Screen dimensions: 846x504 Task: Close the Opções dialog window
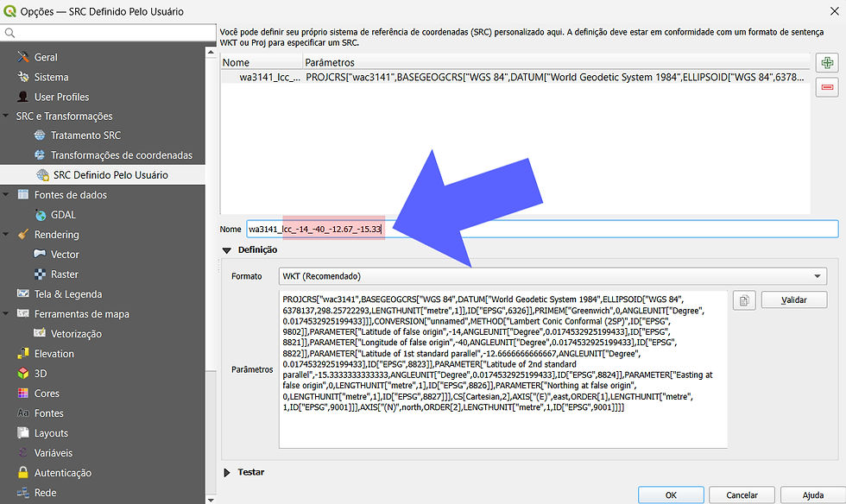click(834, 11)
